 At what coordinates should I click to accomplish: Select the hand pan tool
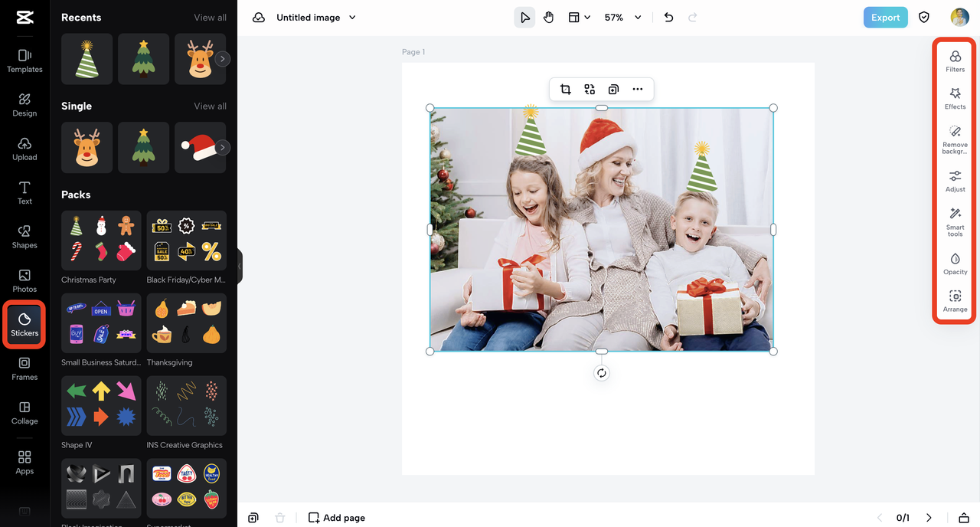pos(549,18)
